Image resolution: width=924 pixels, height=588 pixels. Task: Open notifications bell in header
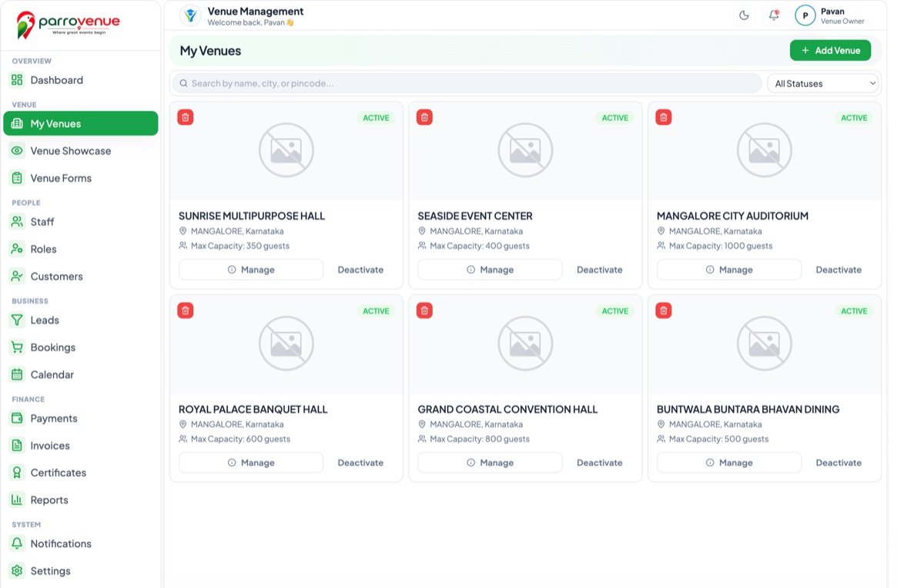coord(774,15)
